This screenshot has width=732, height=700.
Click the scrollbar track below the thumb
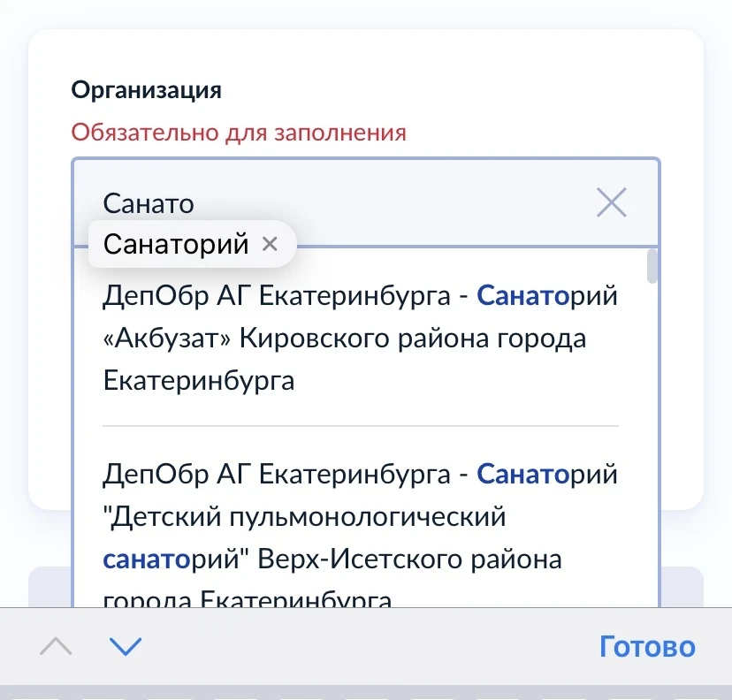(652, 442)
